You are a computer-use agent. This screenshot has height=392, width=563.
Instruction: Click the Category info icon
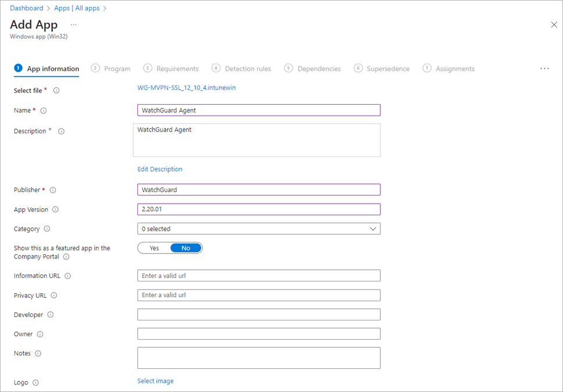pos(47,229)
